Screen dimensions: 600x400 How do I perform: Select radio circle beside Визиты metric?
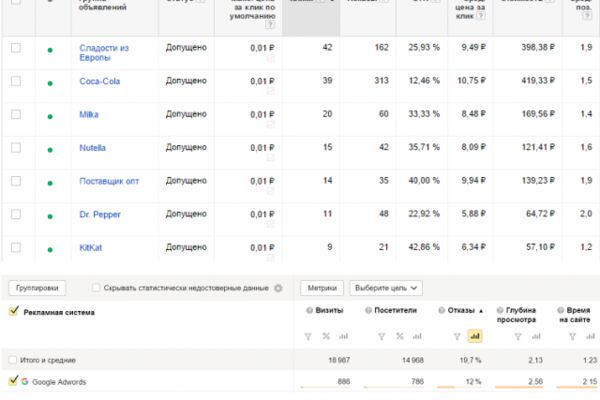coord(310,310)
